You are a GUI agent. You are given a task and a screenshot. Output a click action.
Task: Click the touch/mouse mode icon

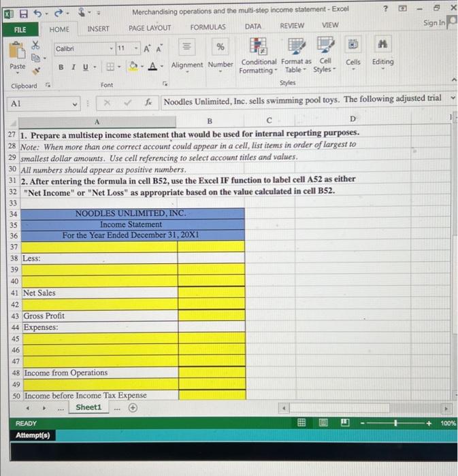[x=82, y=12]
